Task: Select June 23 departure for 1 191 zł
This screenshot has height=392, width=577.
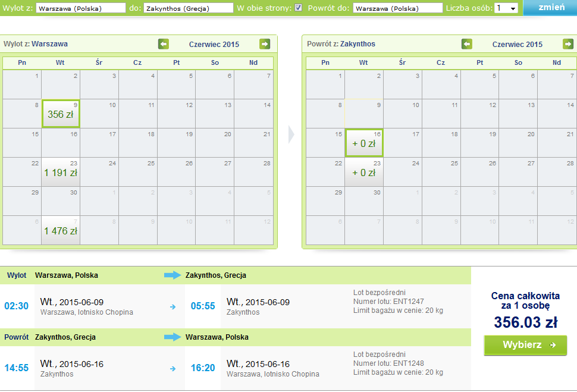Action: (61, 172)
